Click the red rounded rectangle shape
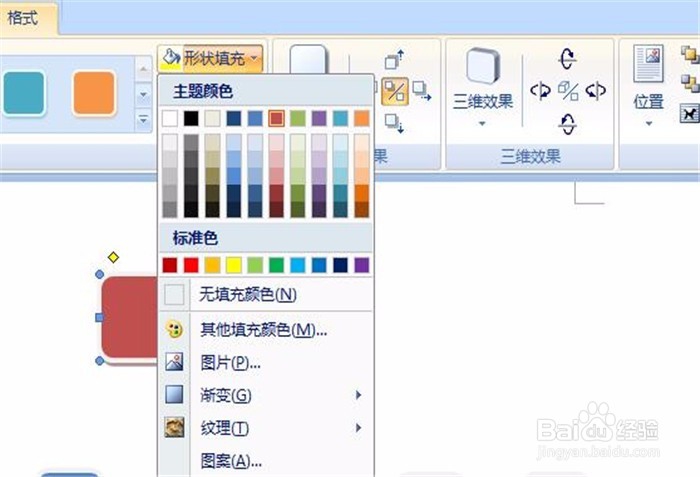This screenshot has width=700, height=477. click(x=130, y=317)
